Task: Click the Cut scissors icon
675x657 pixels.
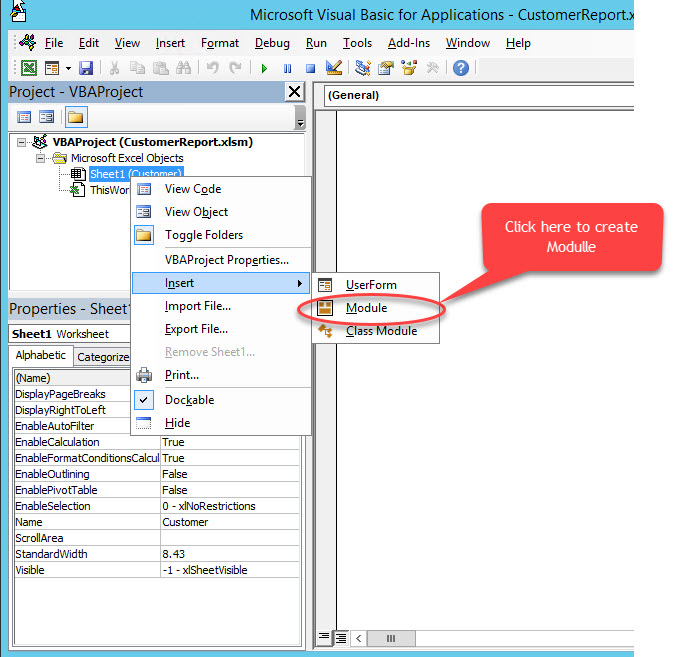Action: 114,68
